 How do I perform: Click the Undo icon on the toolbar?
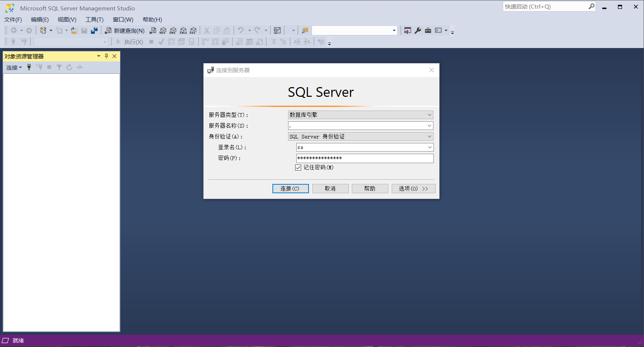pyautogui.click(x=240, y=30)
